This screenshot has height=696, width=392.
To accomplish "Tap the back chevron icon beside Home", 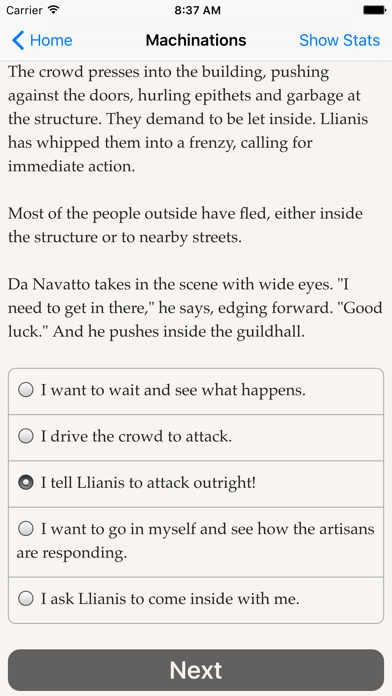I will click(x=18, y=40).
